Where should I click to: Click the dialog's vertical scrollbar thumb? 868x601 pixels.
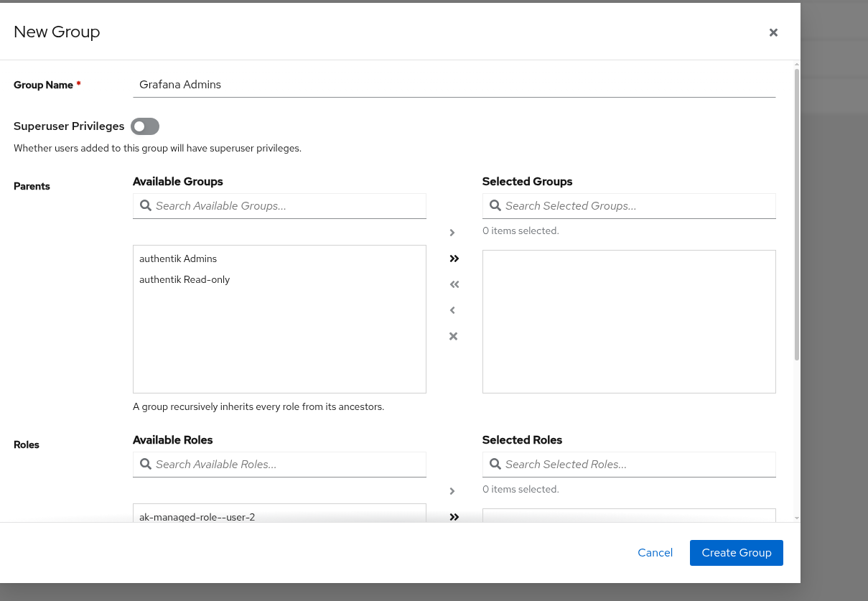[797, 215]
